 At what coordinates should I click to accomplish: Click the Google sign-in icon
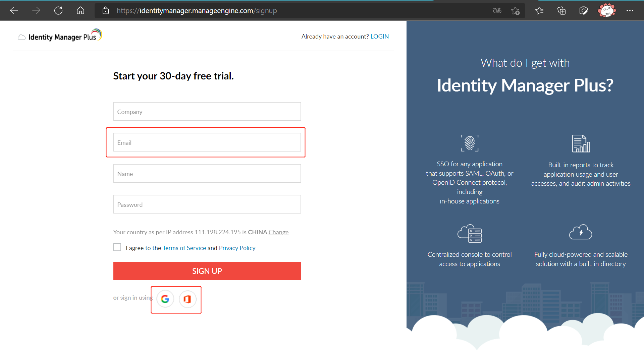coord(165,299)
